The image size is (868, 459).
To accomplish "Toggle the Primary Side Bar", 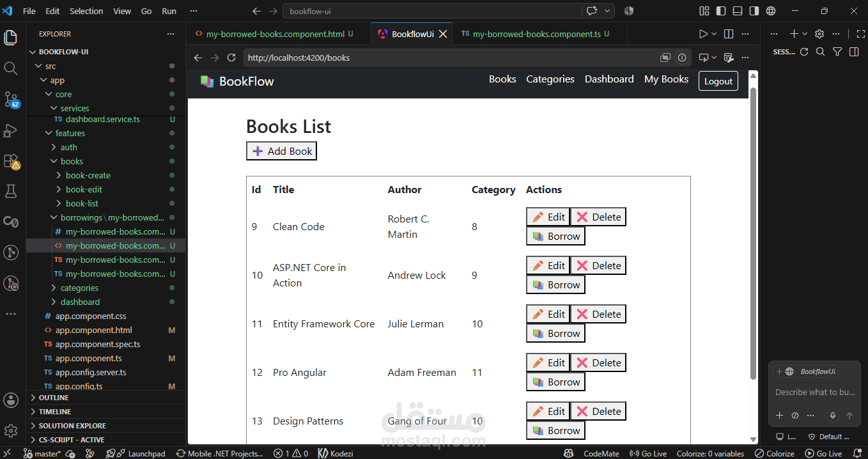I will 721,11.
